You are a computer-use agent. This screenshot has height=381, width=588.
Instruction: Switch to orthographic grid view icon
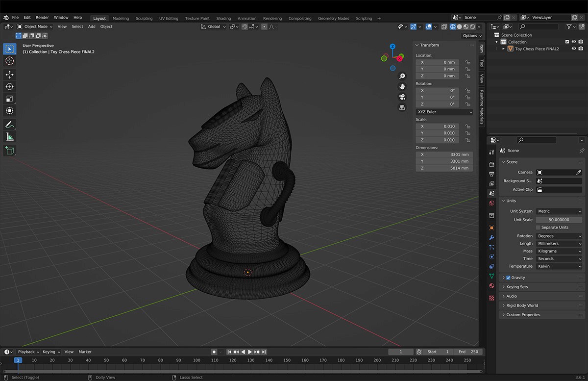(x=402, y=107)
